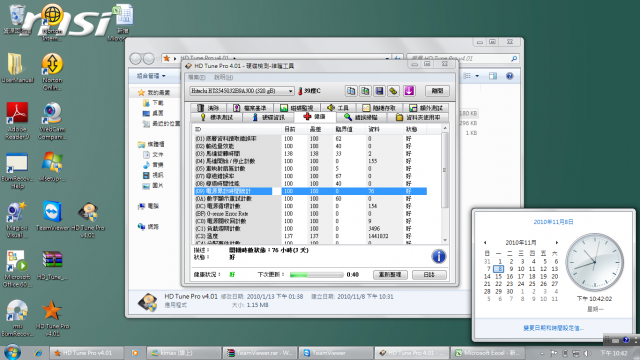Switch to the Random Access tab

tap(380, 108)
